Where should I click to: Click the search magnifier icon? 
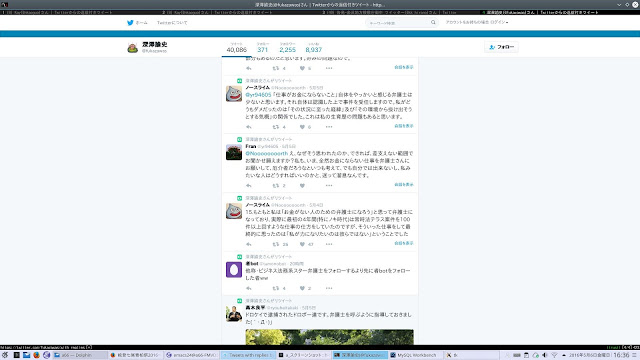click(x=433, y=22)
